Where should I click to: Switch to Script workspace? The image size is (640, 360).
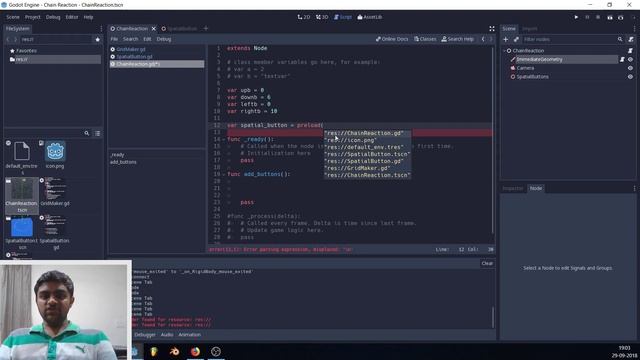(x=343, y=17)
